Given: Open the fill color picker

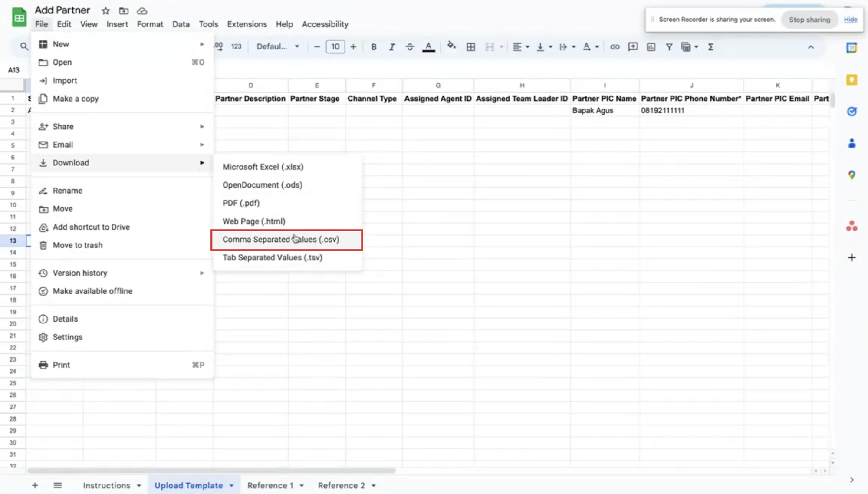Looking at the screenshot, I should [451, 46].
